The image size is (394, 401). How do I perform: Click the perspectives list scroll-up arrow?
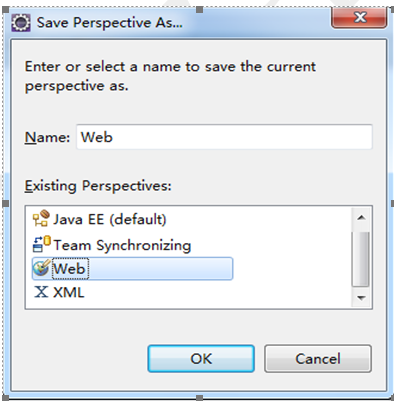pos(361,218)
